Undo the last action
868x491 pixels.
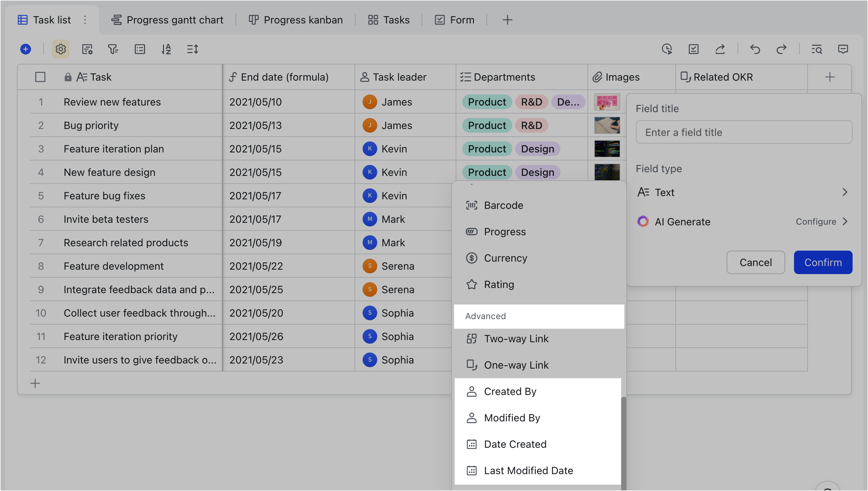point(755,49)
